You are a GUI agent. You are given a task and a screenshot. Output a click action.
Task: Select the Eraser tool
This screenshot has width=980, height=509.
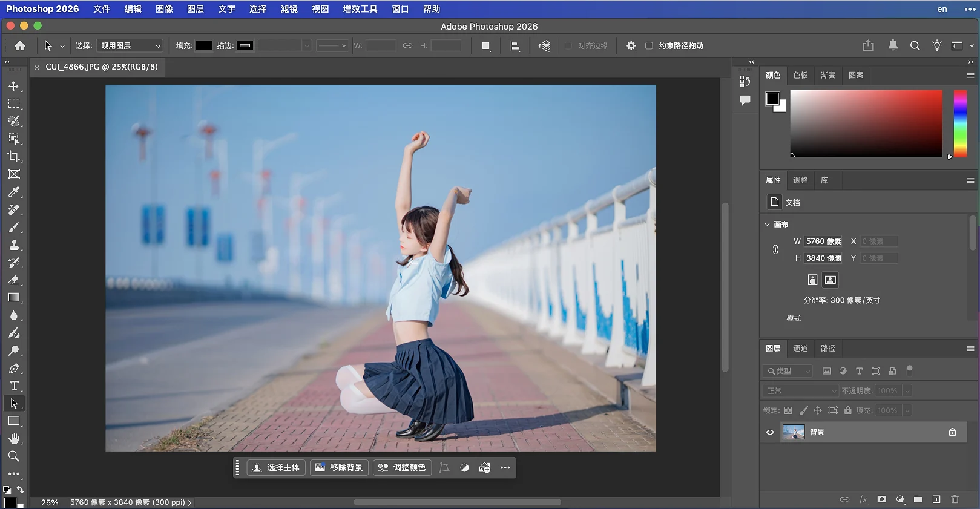click(x=13, y=280)
